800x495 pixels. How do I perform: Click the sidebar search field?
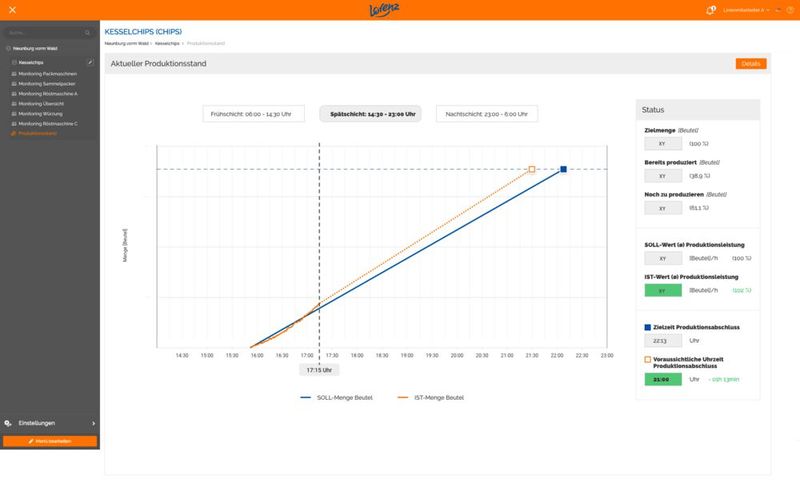[x=49, y=33]
